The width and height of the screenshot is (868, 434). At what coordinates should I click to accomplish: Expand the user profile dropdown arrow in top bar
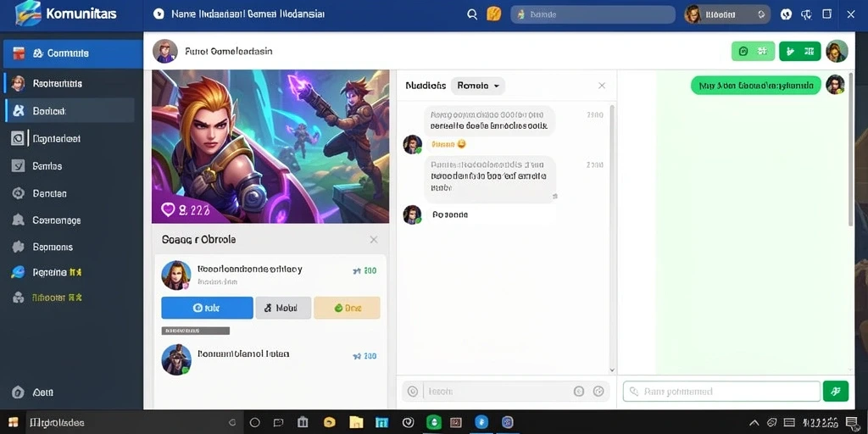click(x=762, y=15)
